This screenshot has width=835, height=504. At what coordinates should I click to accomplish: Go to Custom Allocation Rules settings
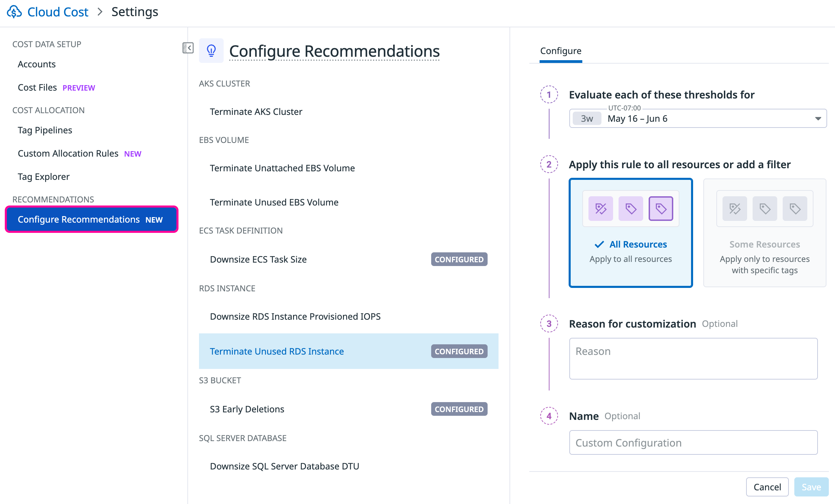[x=68, y=154]
